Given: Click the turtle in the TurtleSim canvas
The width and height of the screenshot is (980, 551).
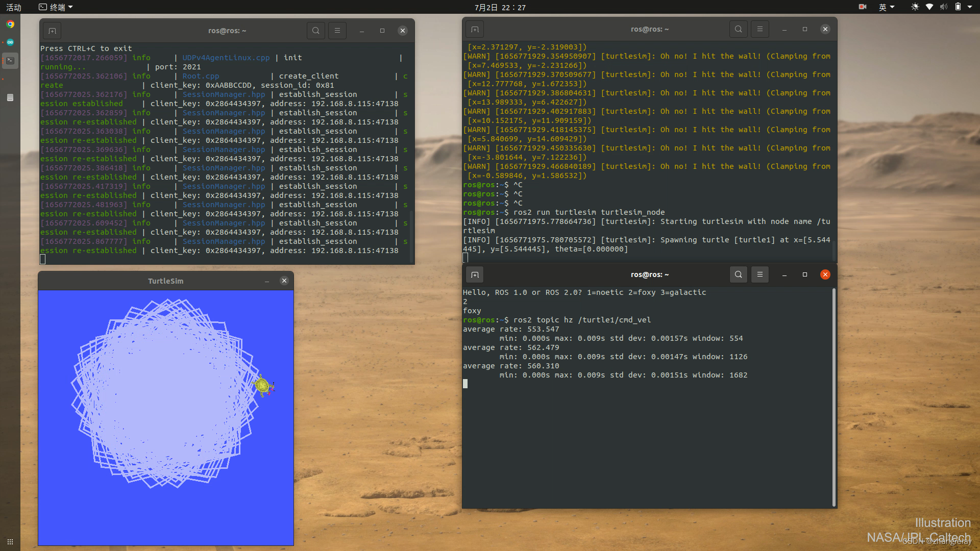Looking at the screenshot, I should 263,386.
